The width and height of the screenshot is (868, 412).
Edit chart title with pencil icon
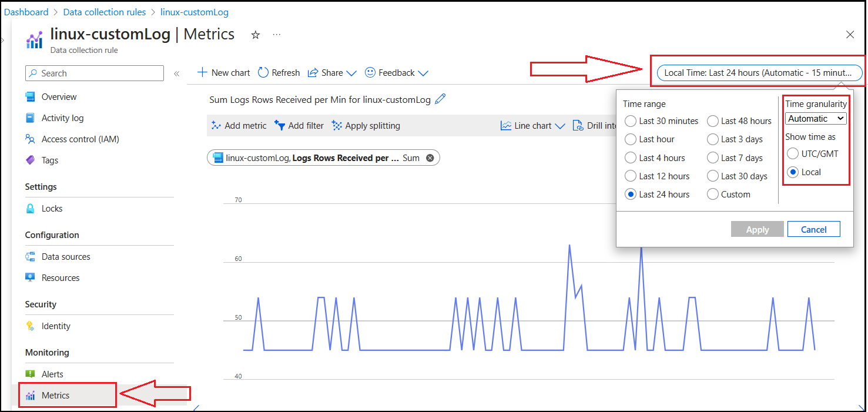pyautogui.click(x=440, y=99)
